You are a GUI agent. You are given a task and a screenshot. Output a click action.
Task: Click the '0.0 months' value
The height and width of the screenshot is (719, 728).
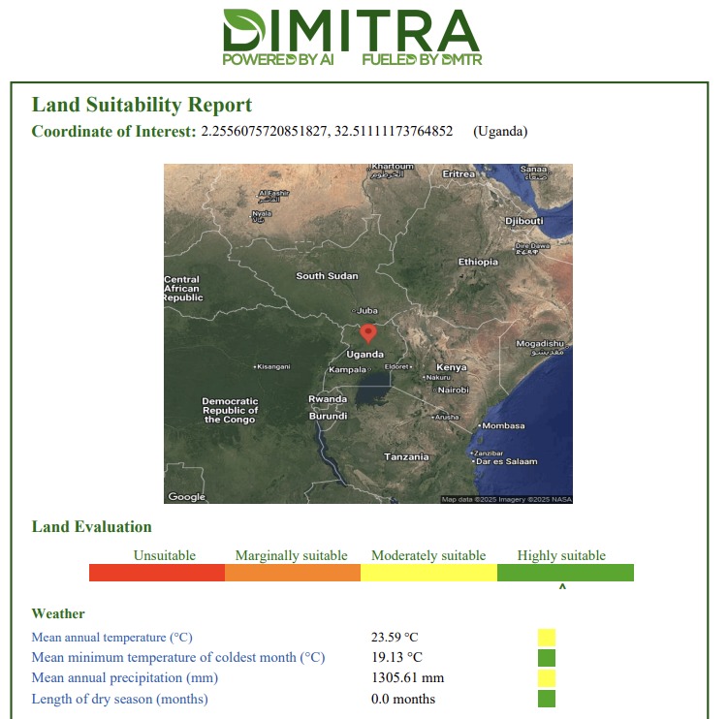[403, 699]
